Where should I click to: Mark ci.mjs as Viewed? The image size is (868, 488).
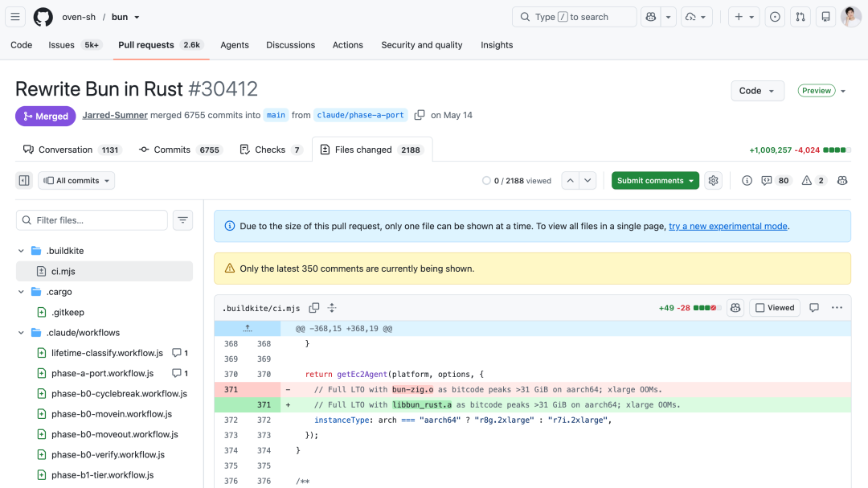click(775, 307)
